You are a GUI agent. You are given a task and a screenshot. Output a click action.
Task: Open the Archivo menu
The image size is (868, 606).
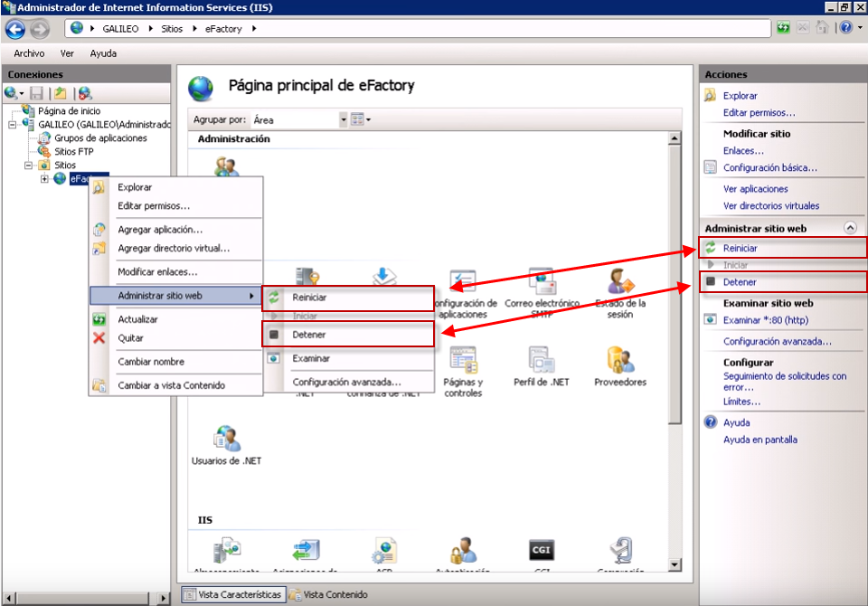[29, 53]
